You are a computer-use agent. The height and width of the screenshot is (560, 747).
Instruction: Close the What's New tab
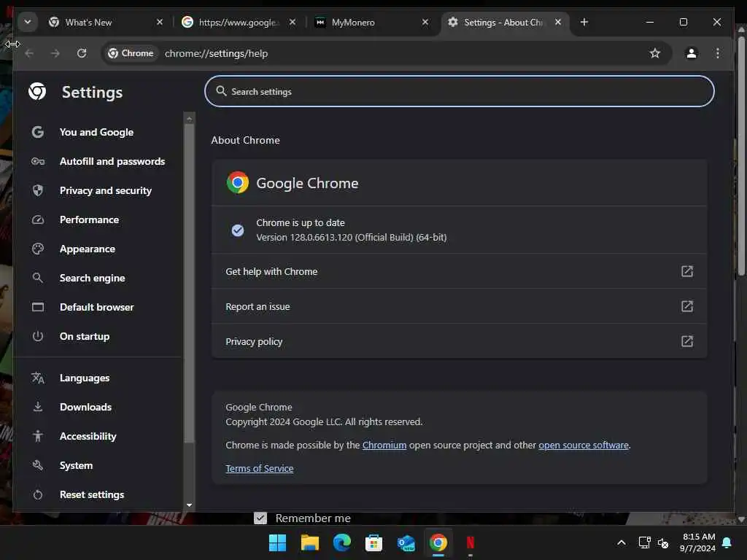160,22
